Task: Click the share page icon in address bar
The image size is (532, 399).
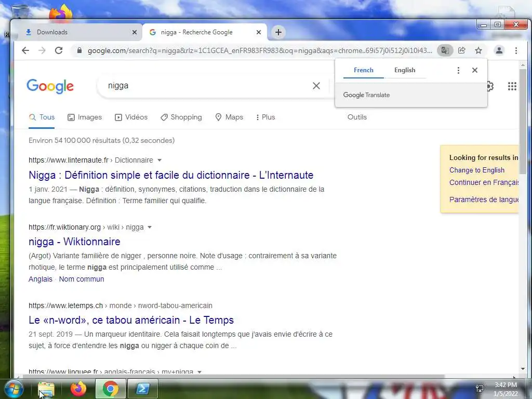Action: point(461,50)
